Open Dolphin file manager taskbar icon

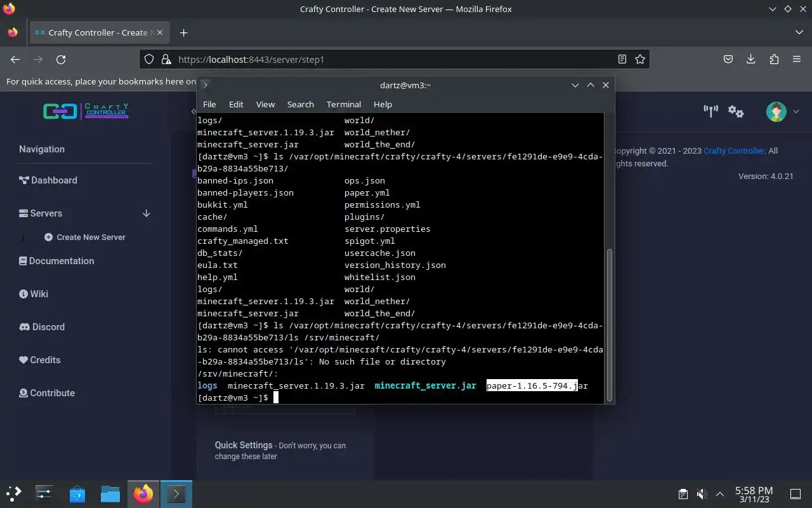pos(110,493)
